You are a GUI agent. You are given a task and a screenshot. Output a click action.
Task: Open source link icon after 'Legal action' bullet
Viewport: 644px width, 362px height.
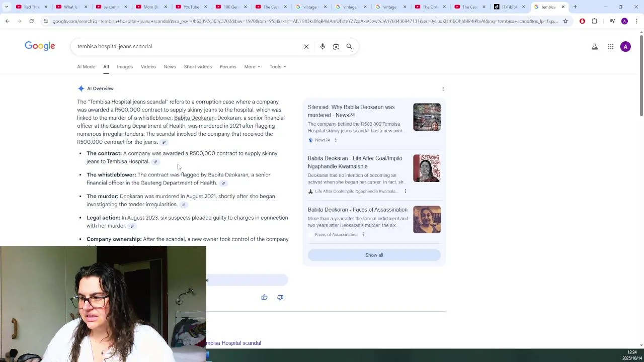pyautogui.click(x=132, y=226)
